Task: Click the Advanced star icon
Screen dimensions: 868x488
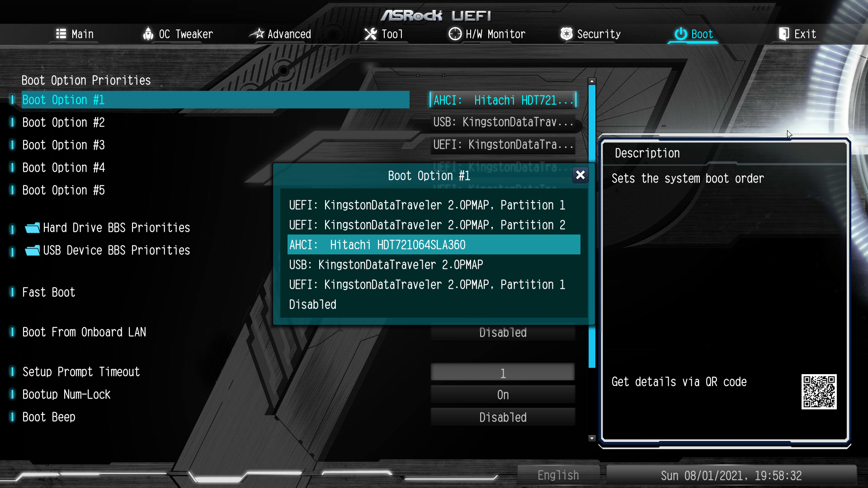Action: pyautogui.click(x=257, y=34)
